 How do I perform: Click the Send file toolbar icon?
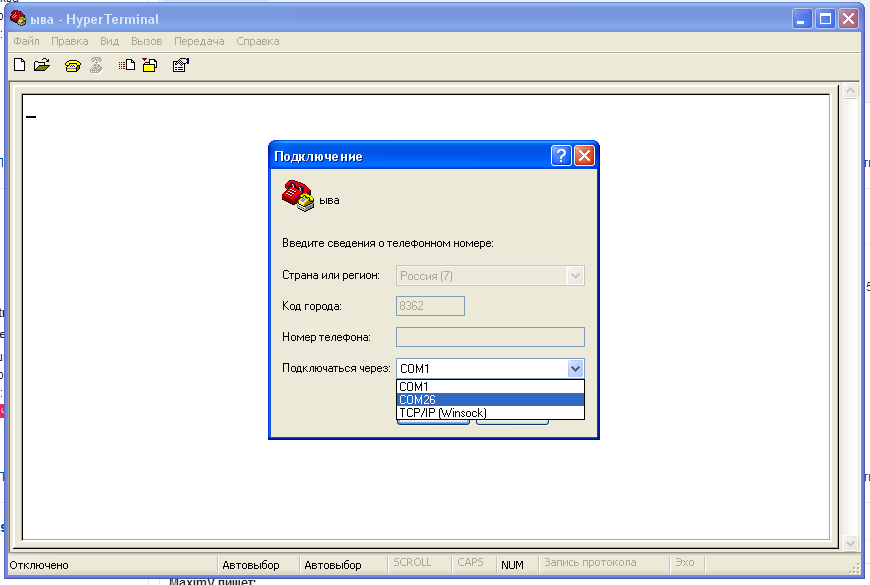[x=127, y=66]
